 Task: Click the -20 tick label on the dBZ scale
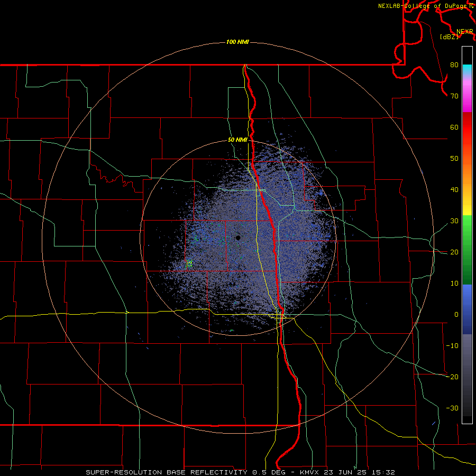tap(452, 377)
